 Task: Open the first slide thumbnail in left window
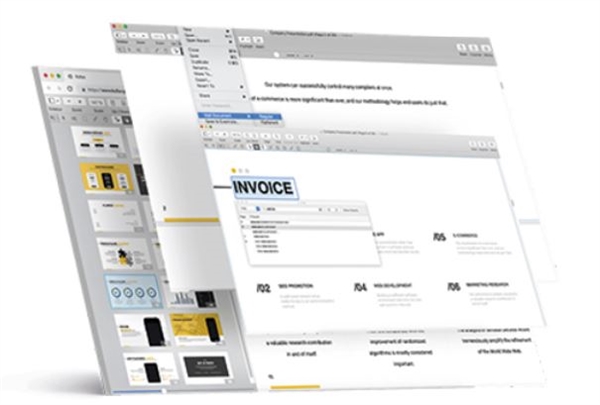[98, 142]
